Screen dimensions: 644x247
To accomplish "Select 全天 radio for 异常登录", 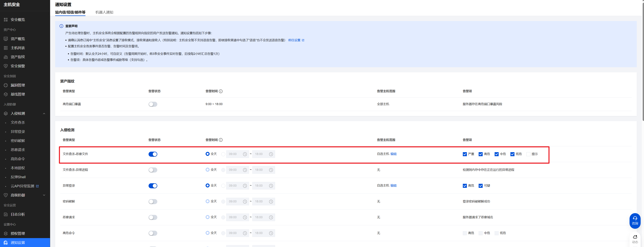I will (x=207, y=186).
